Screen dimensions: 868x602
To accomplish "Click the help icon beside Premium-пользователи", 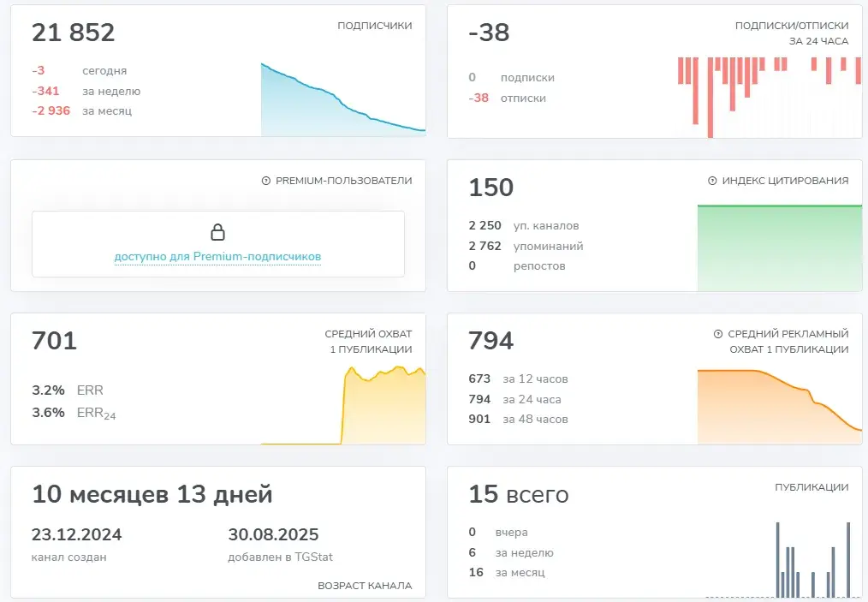I will point(265,181).
